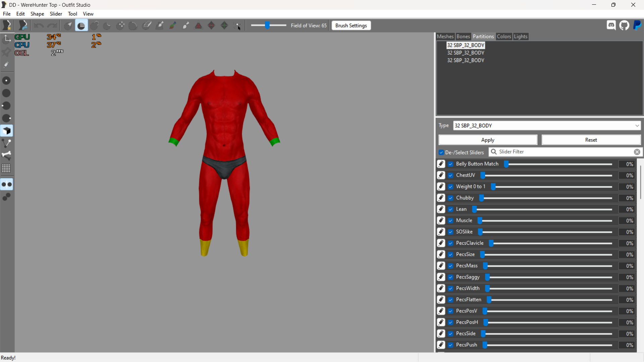644x362 pixels.
Task: Click the Apply button
Action: pos(488,140)
